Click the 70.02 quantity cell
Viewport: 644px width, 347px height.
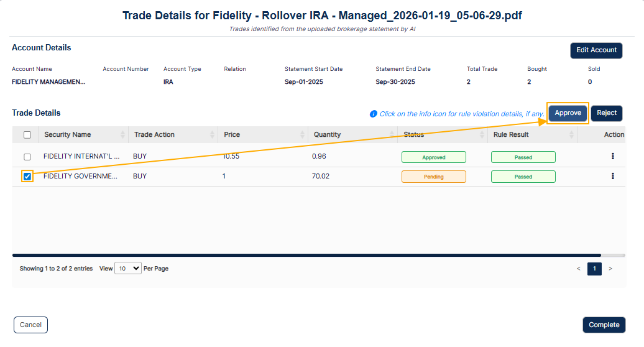click(320, 176)
